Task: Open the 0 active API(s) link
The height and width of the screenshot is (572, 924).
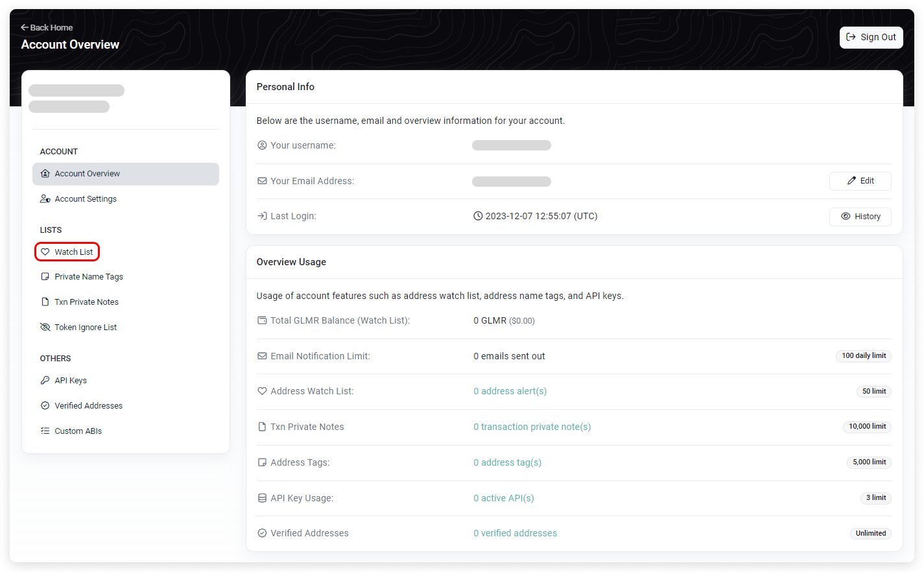Action: click(x=504, y=498)
